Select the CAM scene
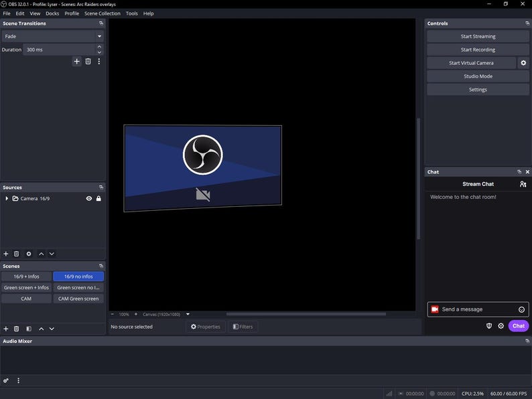 tap(26, 299)
